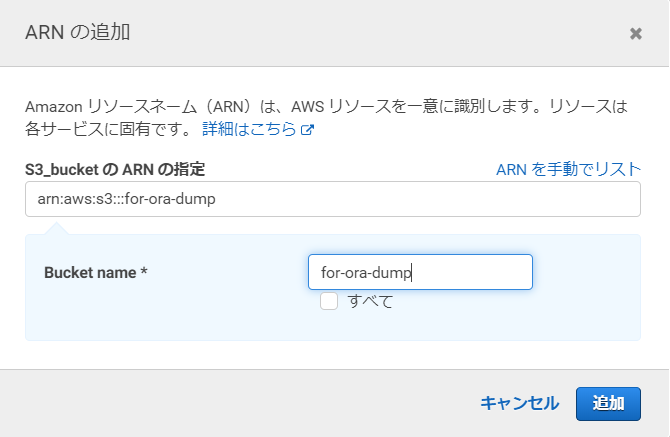Click the external-link icon after 詳細はこちら
Image resolution: width=670 pixels, height=437 pixels.
308,129
